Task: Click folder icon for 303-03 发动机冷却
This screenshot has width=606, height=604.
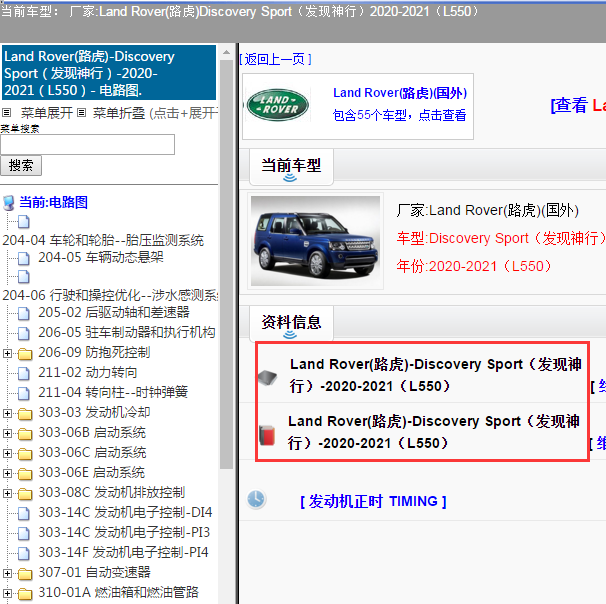Action: point(25,414)
